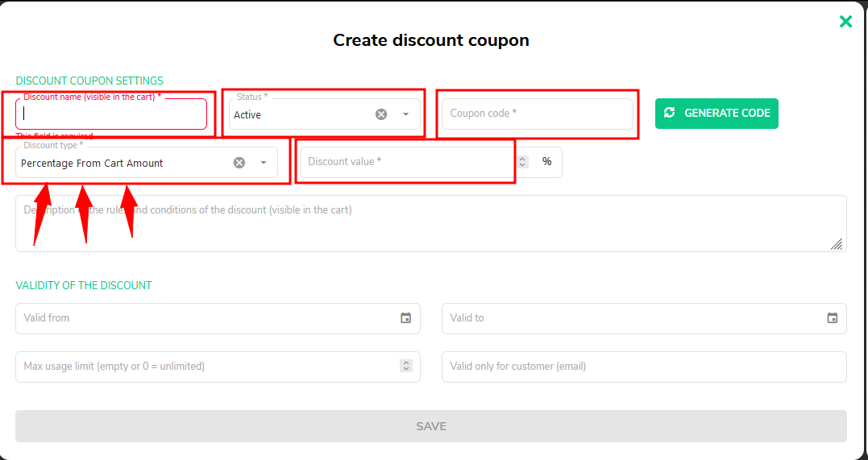This screenshot has height=460, width=868.
Task: Open the Valid from calendar picker
Action: coord(405,318)
